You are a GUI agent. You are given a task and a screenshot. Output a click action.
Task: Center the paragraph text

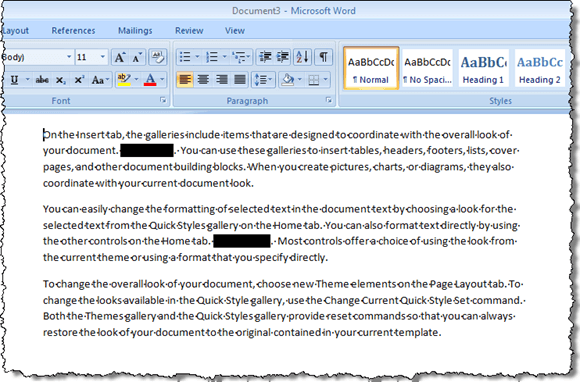[203, 80]
